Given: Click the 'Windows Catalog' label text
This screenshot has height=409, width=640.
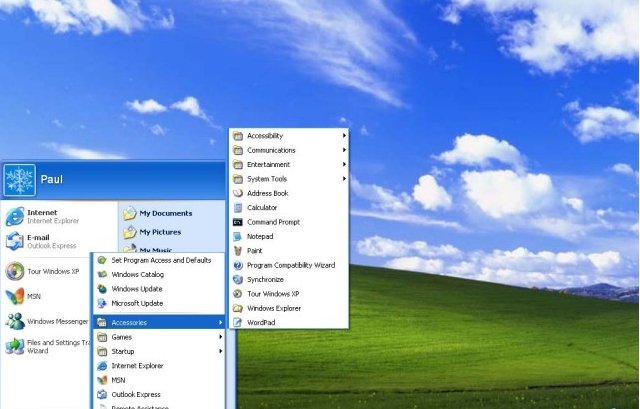Looking at the screenshot, I should click(138, 275).
